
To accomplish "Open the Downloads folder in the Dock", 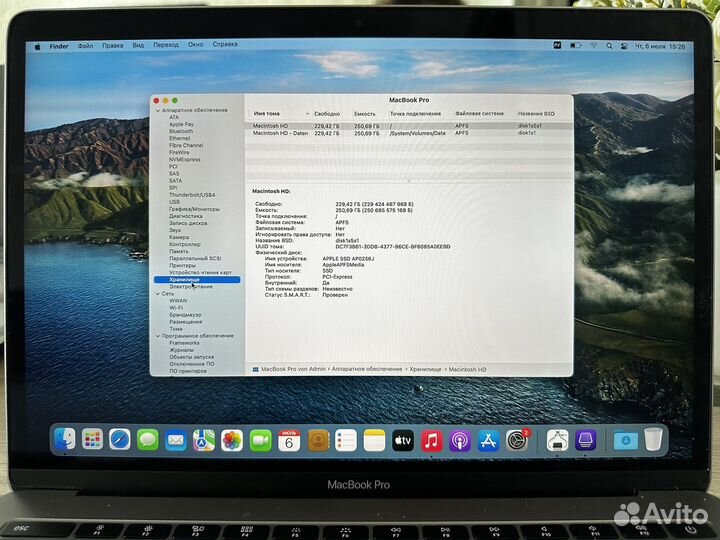I will [x=625, y=440].
